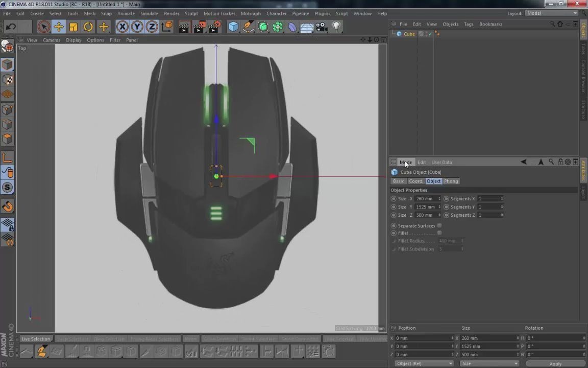This screenshot has height=368, width=588.
Task: Switch to the Phong tab
Action: click(451, 181)
